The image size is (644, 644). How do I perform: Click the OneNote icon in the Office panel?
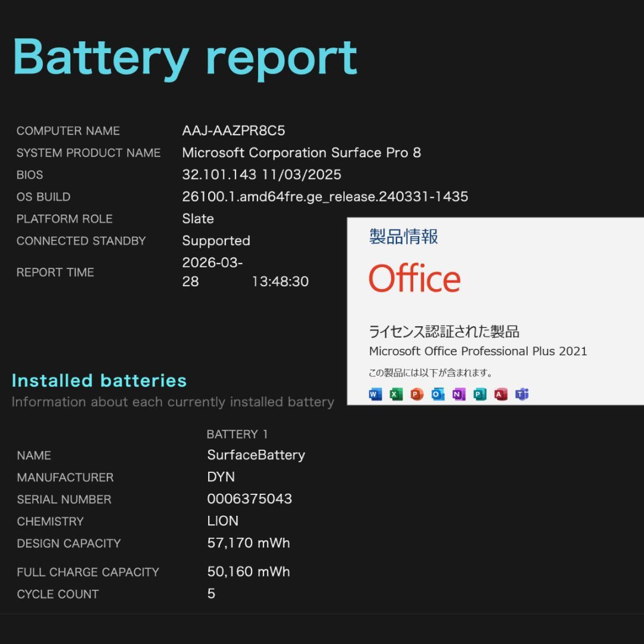pyautogui.click(x=459, y=394)
